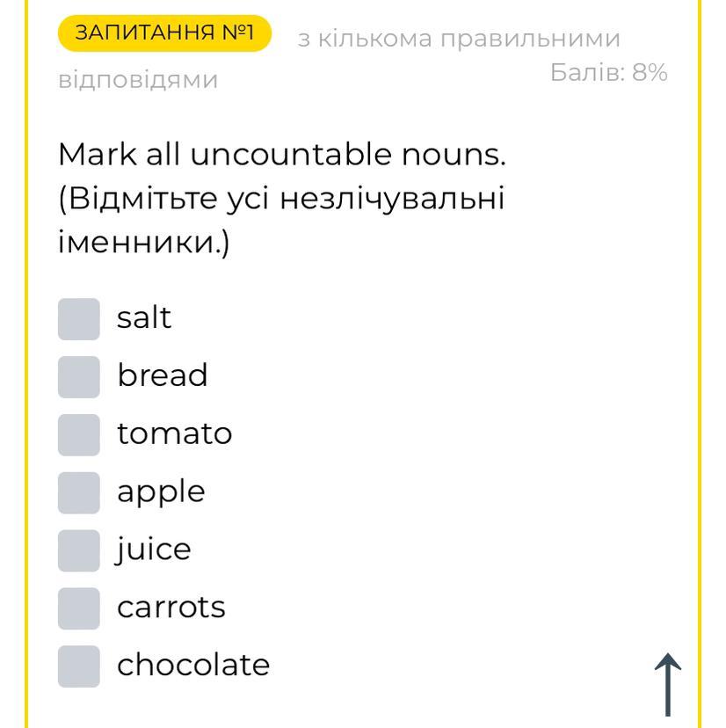726x728 pixels.
Task: Select the apple checkbox
Action: 79,492
